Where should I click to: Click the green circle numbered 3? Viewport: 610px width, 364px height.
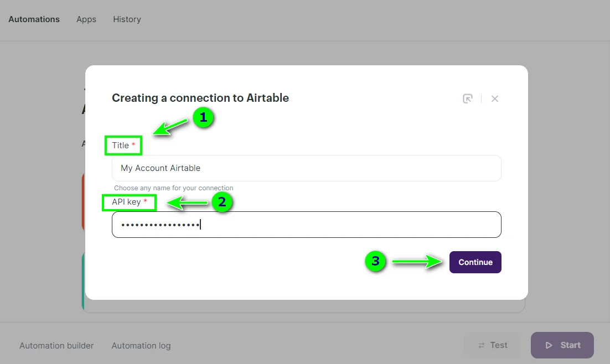pos(376,261)
